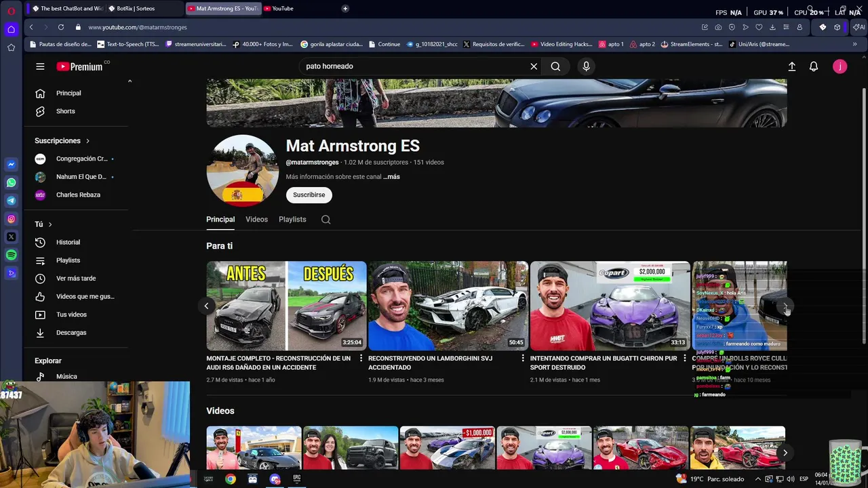Open Text-to-Speech (TTS) bookmark

pos(128,44)
